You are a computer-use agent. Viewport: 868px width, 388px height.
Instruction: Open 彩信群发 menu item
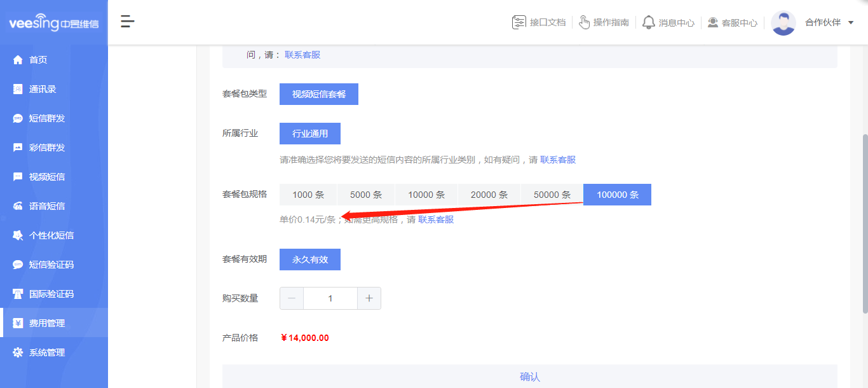[54, 148]
